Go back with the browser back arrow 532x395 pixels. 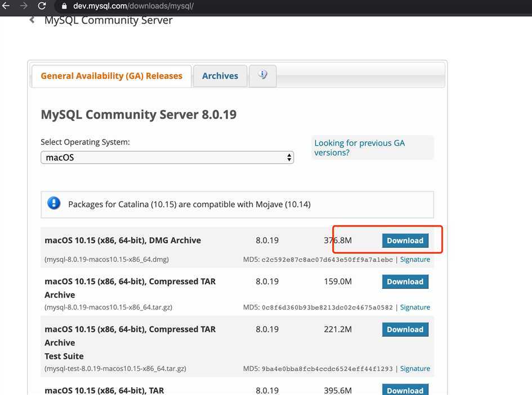(6, 6)
